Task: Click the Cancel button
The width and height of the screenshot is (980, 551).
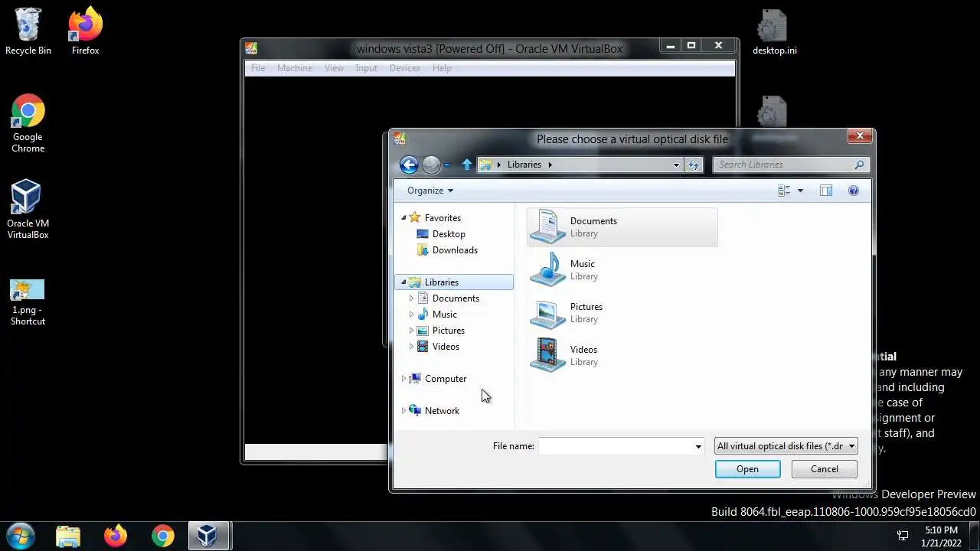Action: [x=824, y=469]
